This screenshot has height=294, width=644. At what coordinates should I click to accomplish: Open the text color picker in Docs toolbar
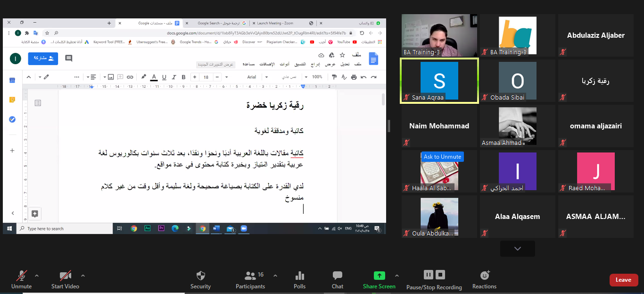click(x=155, y=77)
